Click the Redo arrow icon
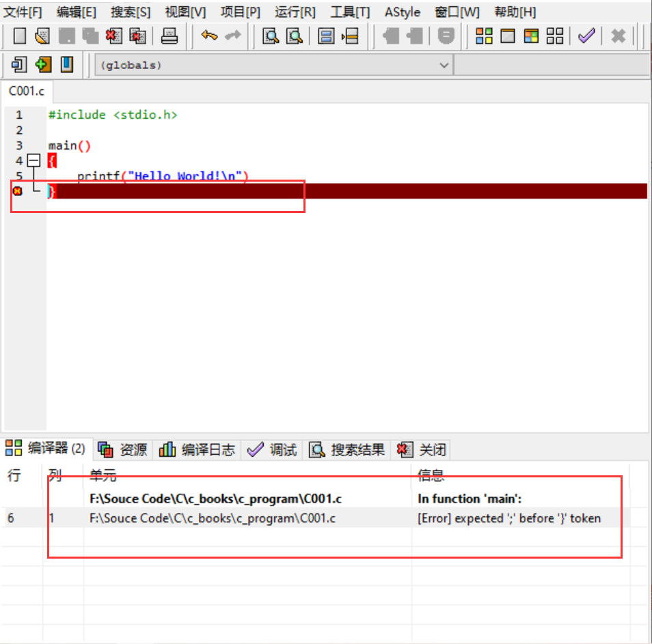 233,36
